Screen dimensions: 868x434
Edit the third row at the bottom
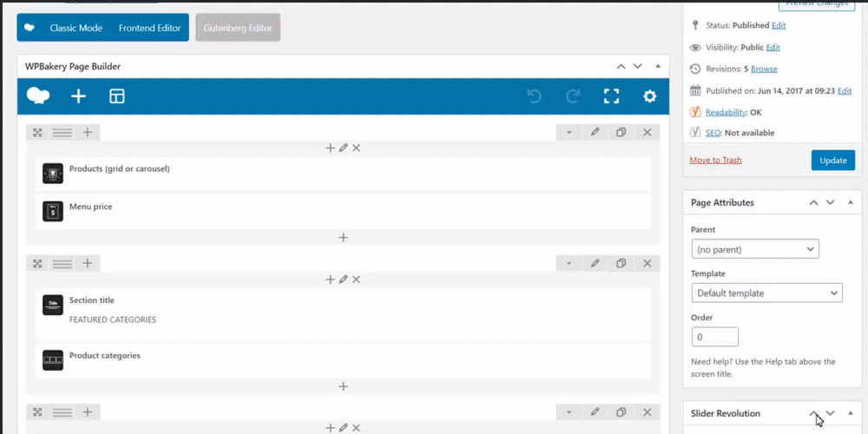[595, 411]
